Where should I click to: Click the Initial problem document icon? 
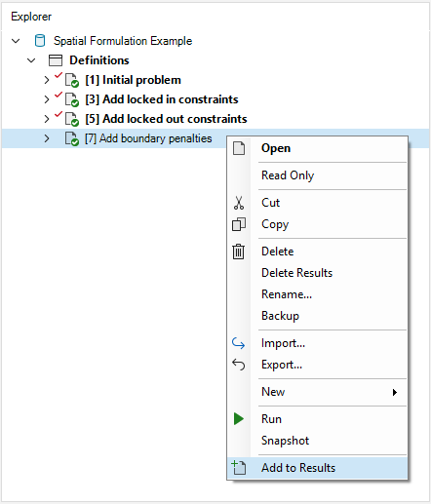point(72,80)
